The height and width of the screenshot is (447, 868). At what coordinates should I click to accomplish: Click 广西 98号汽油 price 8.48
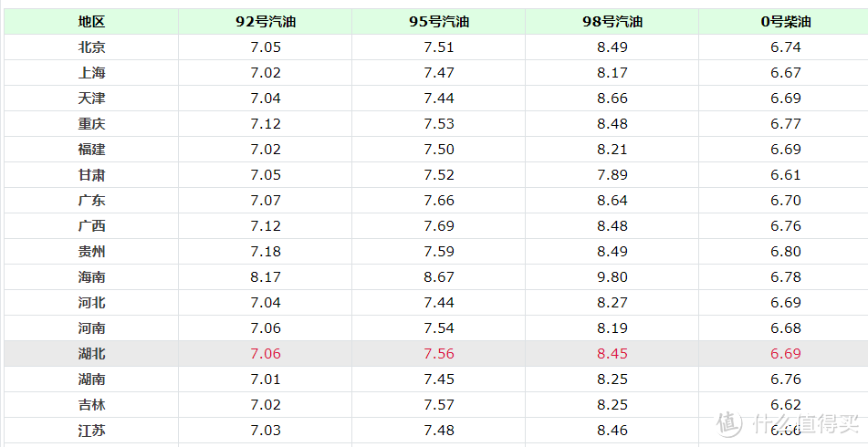(612, 225)
